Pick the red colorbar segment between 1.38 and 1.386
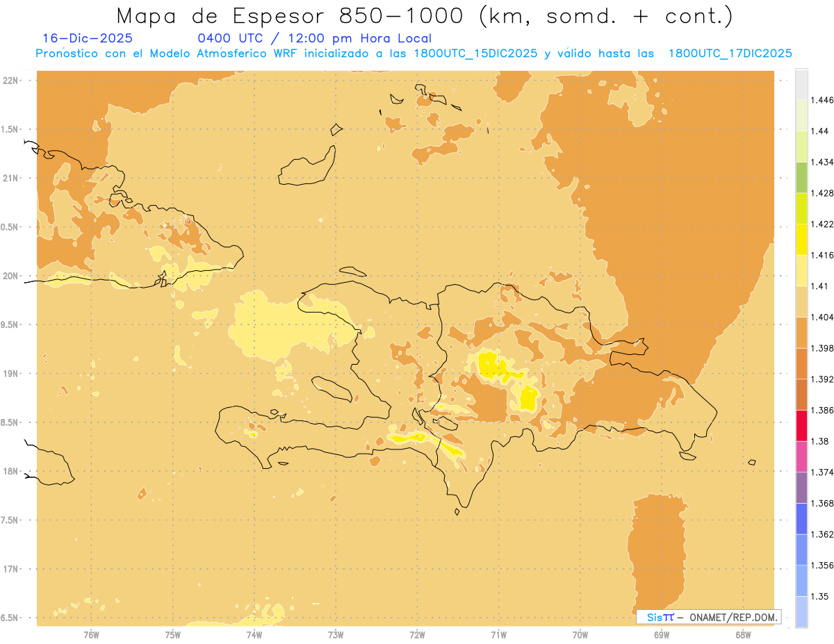This screenshot has width=834, height=644. coord(801,425)
